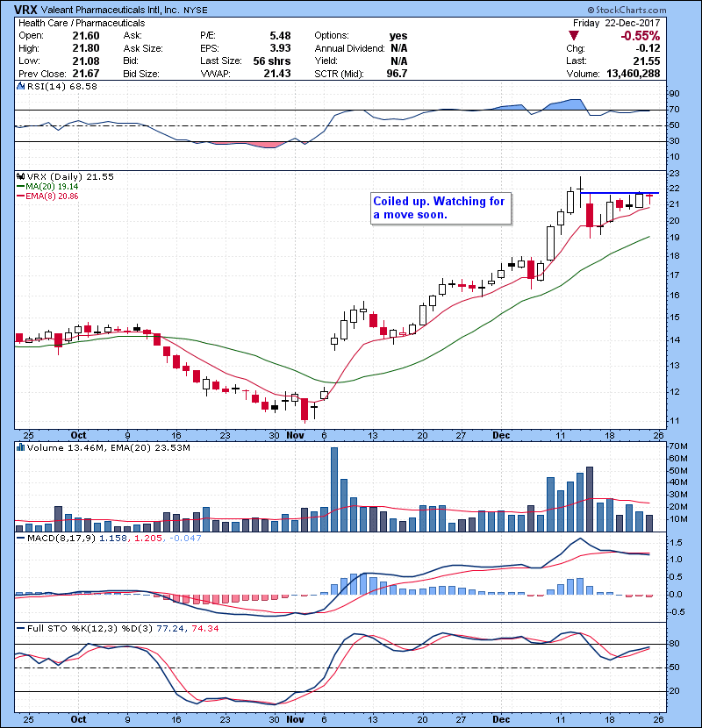Click the NYSE exchange label
702x728 pixels.
tap(195, 11)
